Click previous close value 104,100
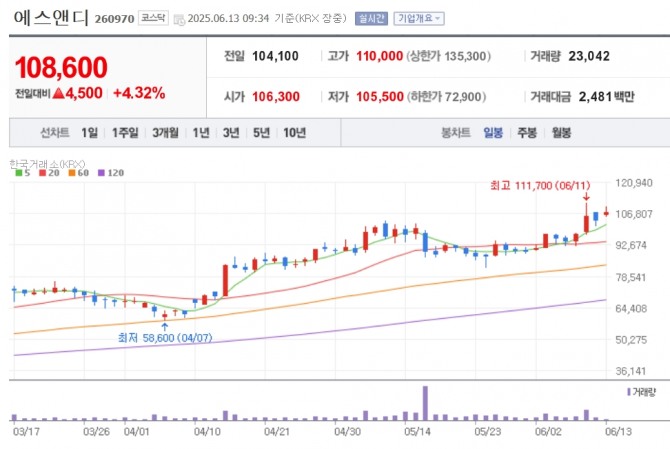Viewport: 670px width, 449px height. pos(275,56)
